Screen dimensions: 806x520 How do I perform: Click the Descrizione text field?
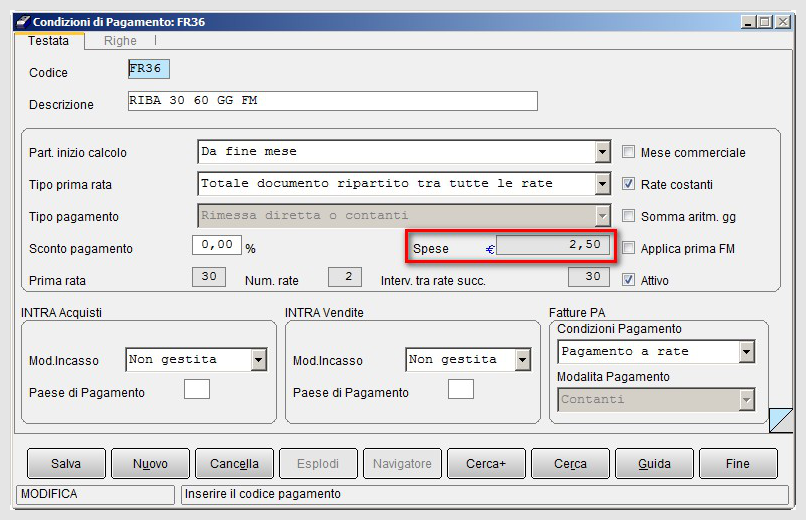(x=333, y=101)
